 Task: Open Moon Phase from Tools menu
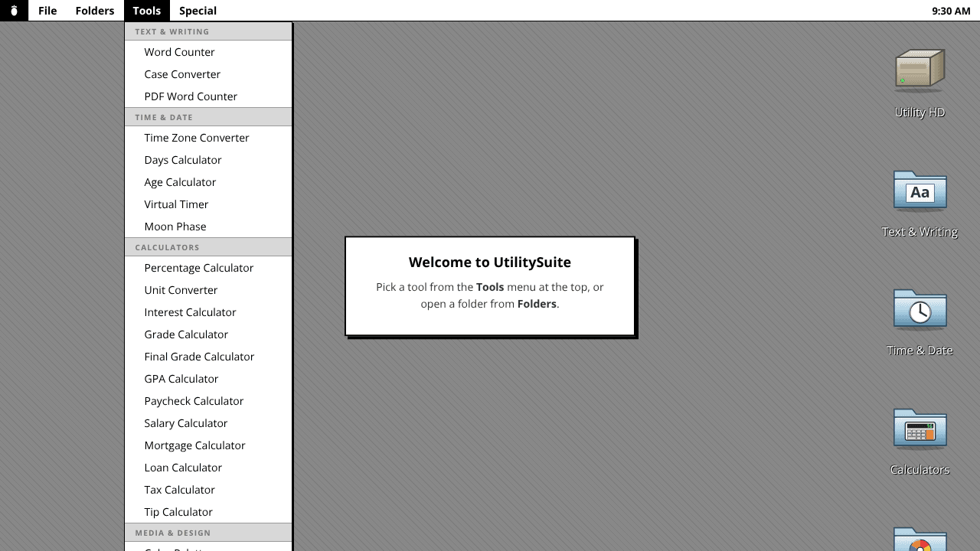click(208, 227)
